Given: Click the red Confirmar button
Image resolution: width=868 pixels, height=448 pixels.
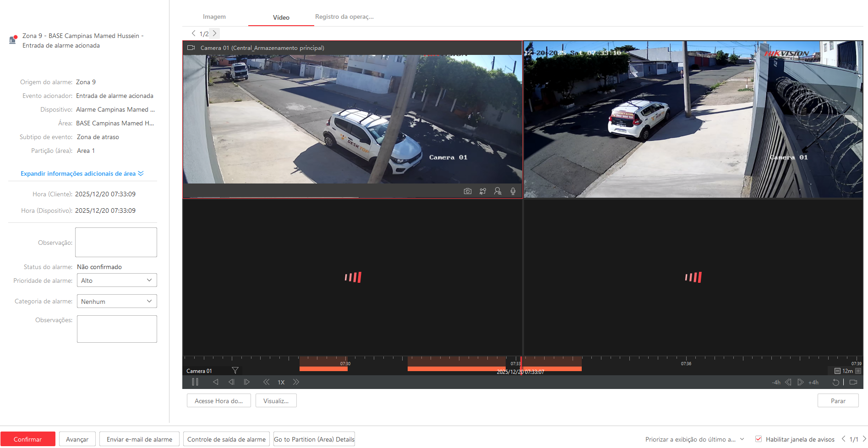Looking at the screenshot, I should pyautogui.click(x=28, y=439).
